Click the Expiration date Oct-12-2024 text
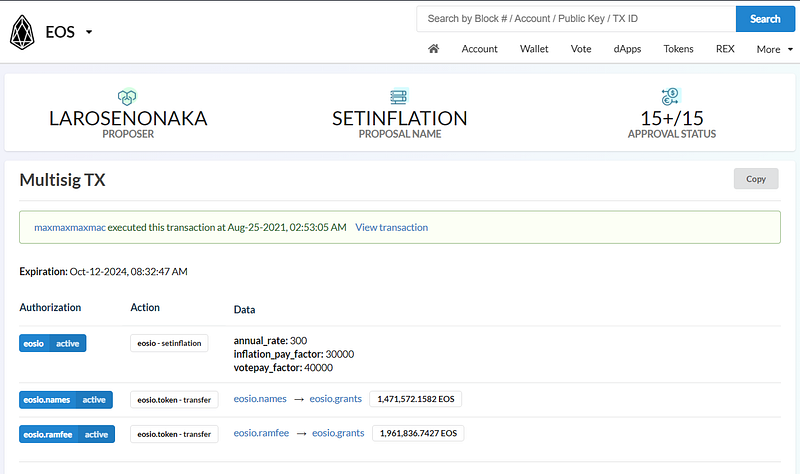 [x=129, y=271]
